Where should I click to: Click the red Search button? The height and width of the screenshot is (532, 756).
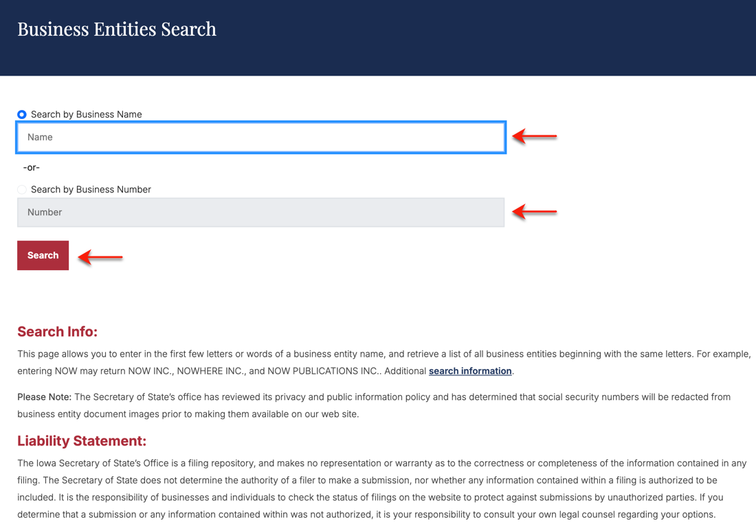(43, 255)
